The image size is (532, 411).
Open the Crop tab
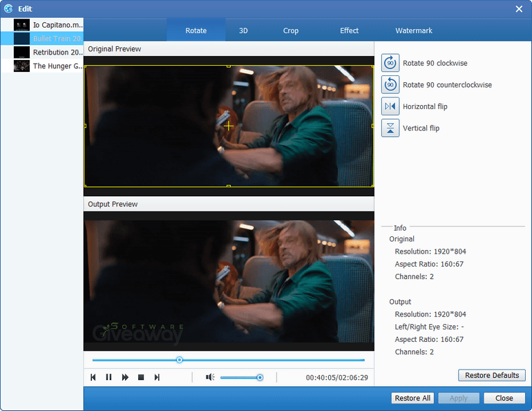coord(291,30)
